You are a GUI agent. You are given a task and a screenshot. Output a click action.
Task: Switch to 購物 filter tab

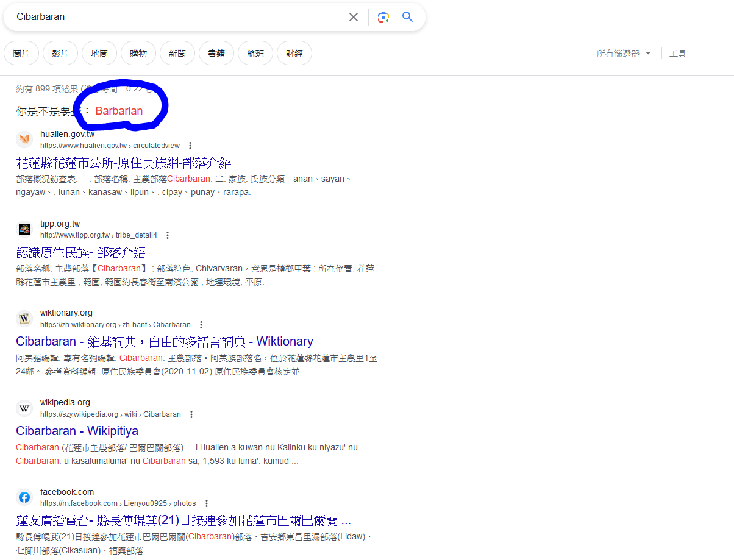click(x=138, y=54)
